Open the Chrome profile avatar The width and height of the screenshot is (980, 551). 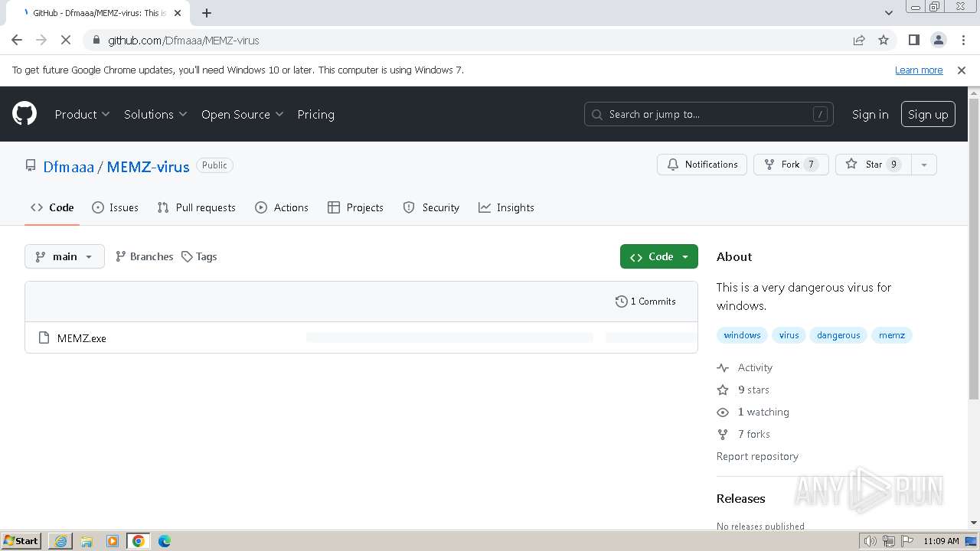tap(938, 40)
